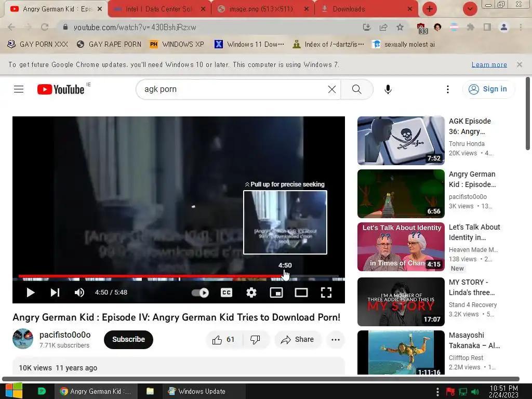
Task: Go to the YouTube home logo
Action: (x=61, y=89)
